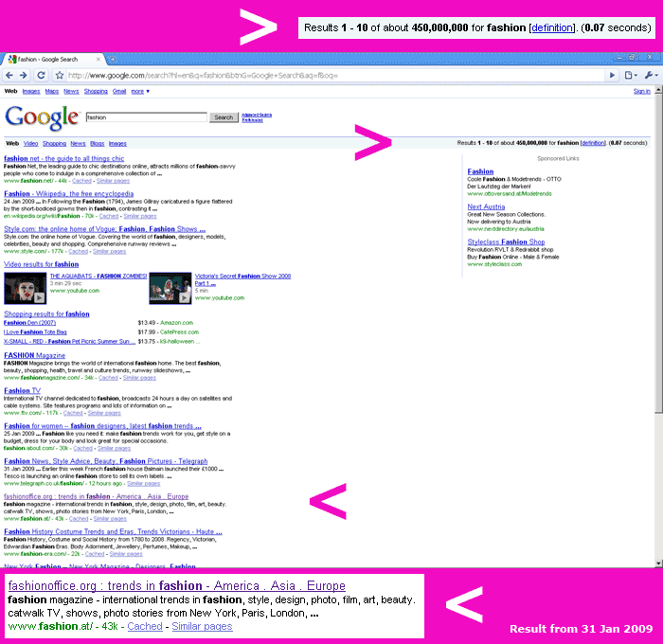The width and height of the screenshot is (663, 644).
Task: Play Victoria's Secret Fashion Show video thumbnail
Action: click(x=170, y=288)
